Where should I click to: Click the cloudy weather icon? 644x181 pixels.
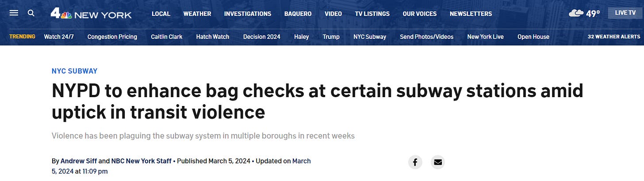coord(576,13)
